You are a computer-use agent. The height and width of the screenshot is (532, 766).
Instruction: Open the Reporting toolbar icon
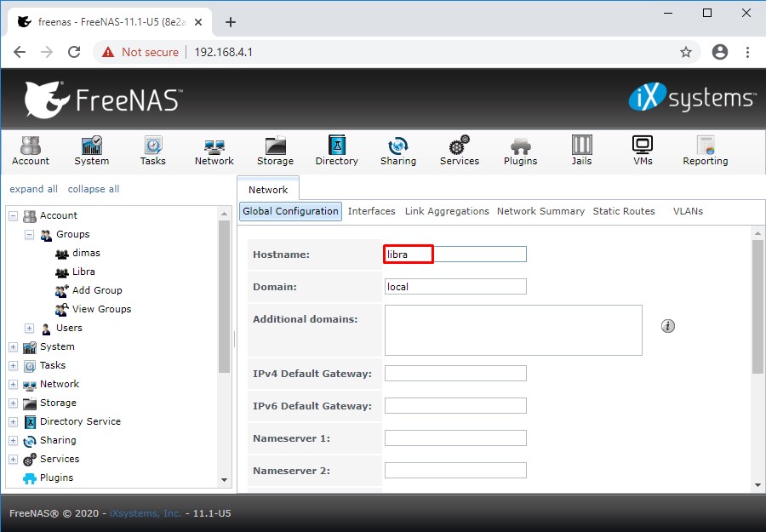[705, 151]
